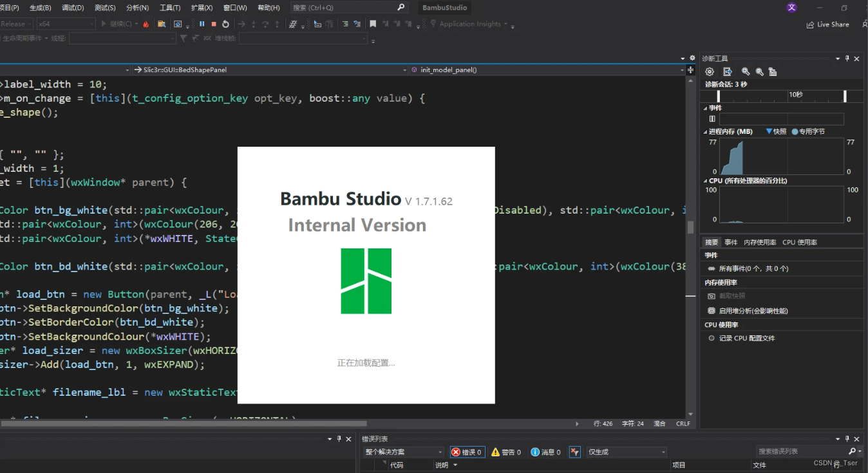
Task: Switch to the 内存使用率 tab
Action: pyautogui.click(x=760, y=241)
